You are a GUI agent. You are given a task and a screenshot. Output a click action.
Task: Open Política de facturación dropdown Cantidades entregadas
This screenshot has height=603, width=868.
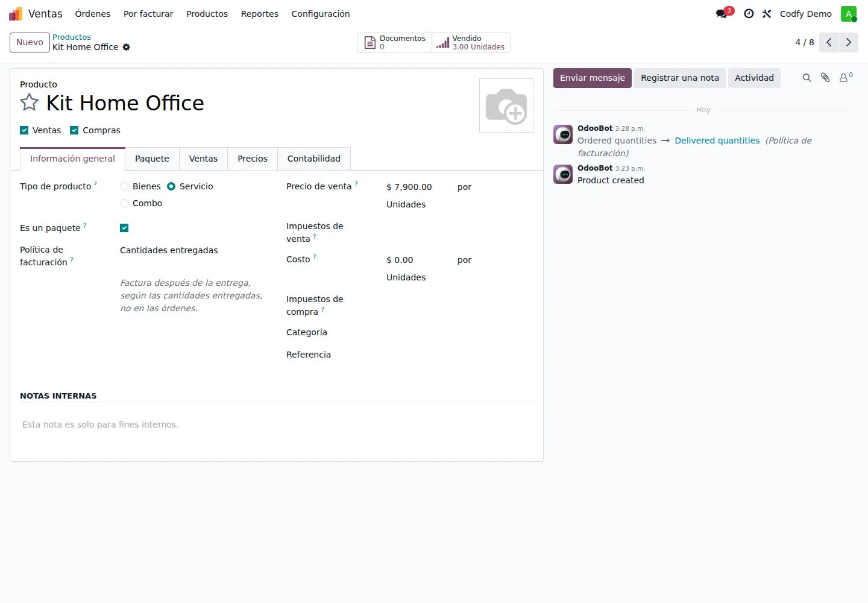[193, 250]
